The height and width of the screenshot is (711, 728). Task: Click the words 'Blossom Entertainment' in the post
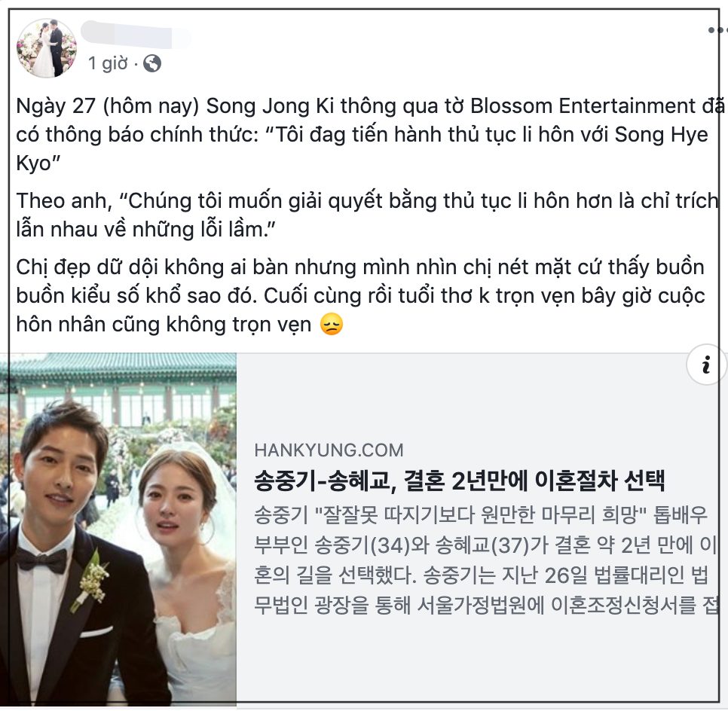(583, 105)
